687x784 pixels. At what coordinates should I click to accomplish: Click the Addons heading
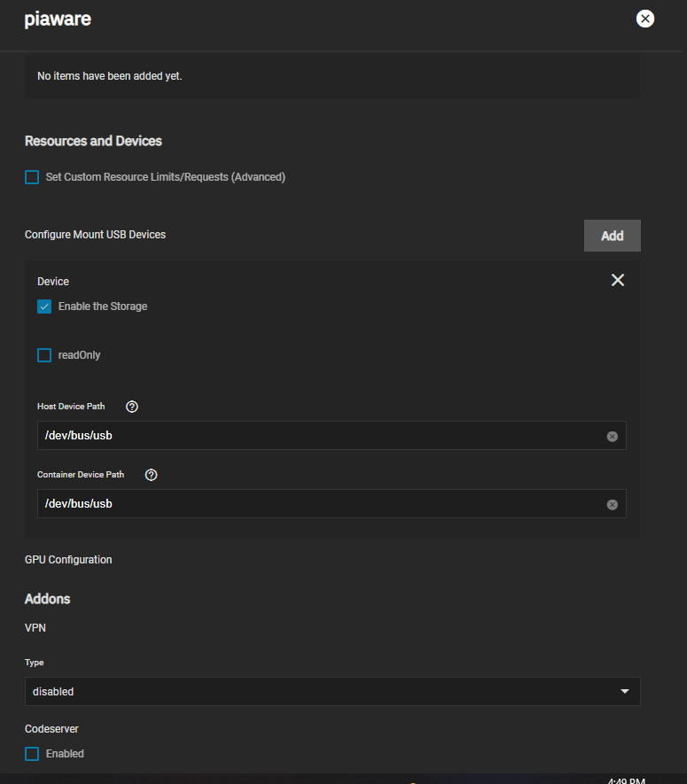[48, 599]
